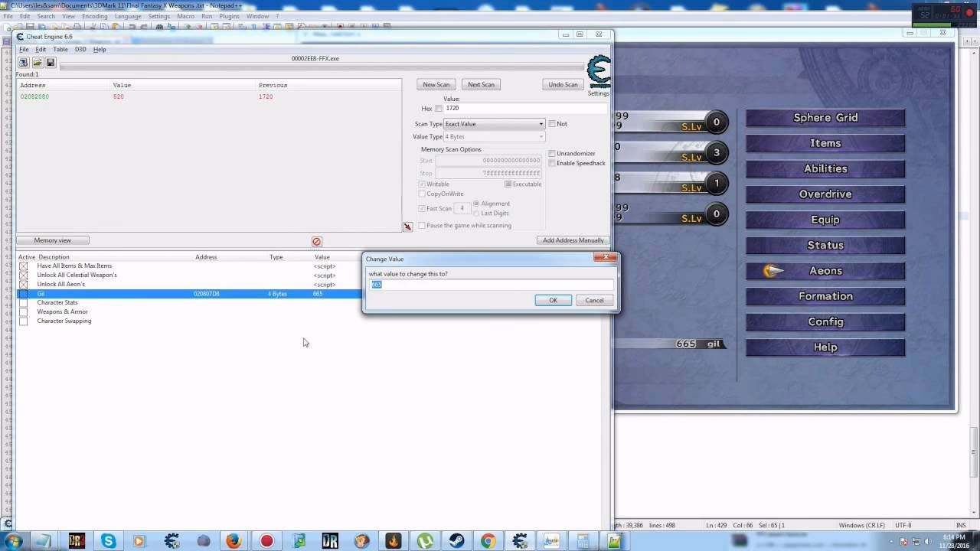
Task: Toggle the CopyOnWrite checkbox
Action: point(422,194)
